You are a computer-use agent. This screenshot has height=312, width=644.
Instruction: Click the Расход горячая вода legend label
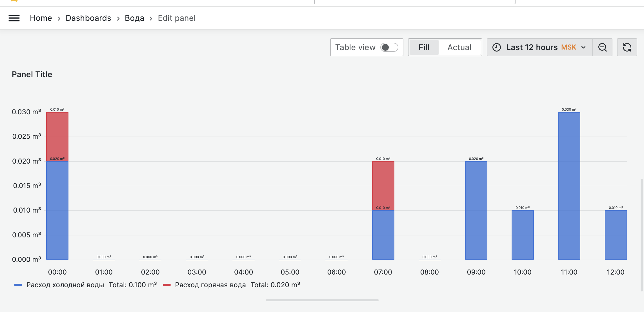coord(210,285)
